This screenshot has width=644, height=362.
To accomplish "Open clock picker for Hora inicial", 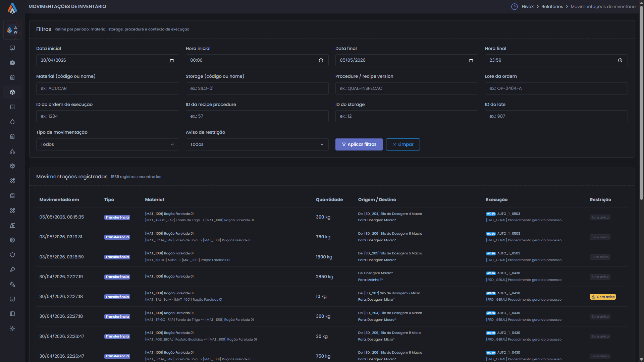I will pyautogui.click(x=321, y=60).
